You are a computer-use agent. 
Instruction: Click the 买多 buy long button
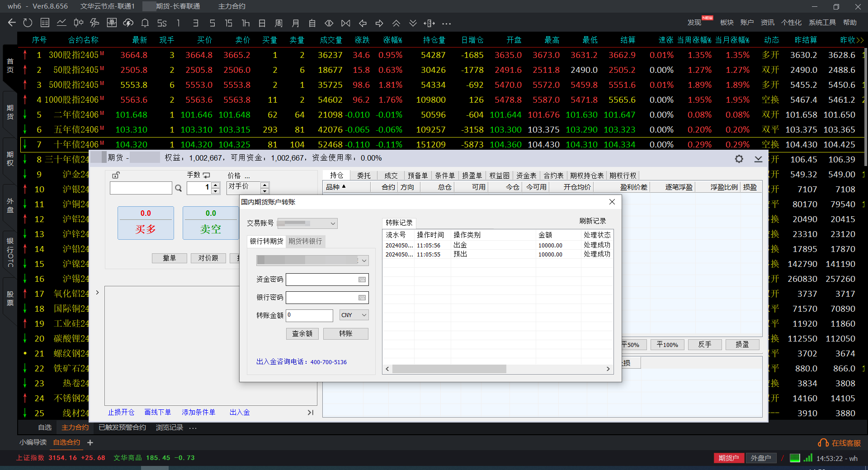pyautogui.click(x=146, y=223)
